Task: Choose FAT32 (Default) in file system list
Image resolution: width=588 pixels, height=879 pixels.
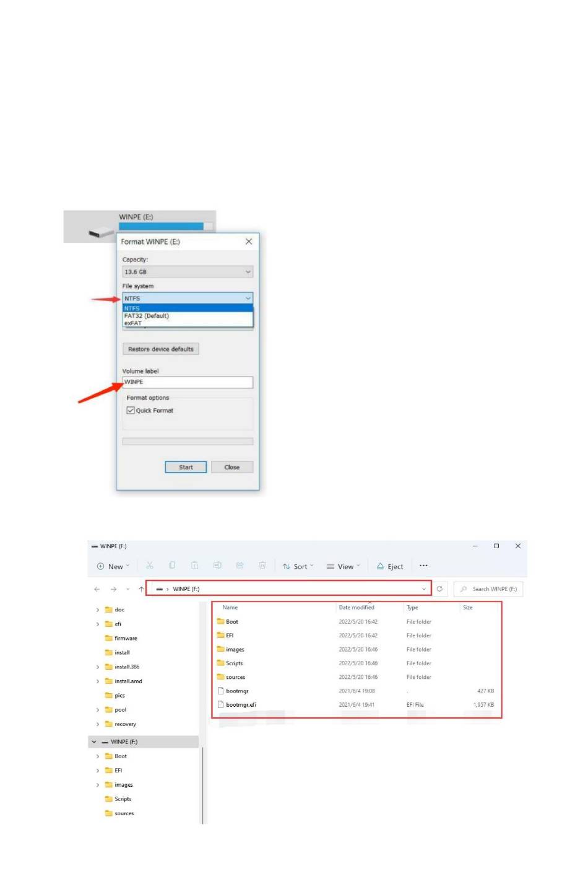Action: tap(188, 316)
